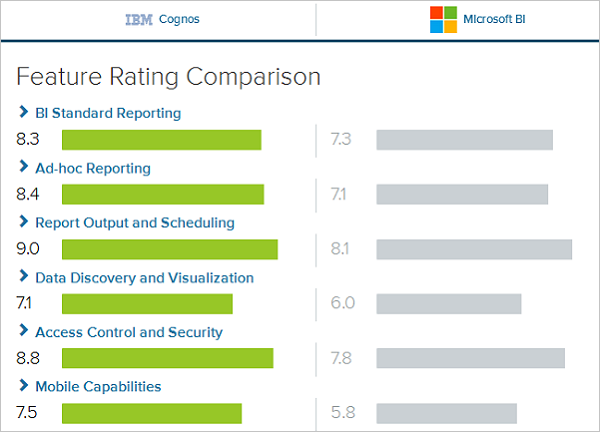The height and width of the screenshot is (432, 600).
Task: Expand the Mobile Capabilities chevron
Action: click(x=24, y=386)
